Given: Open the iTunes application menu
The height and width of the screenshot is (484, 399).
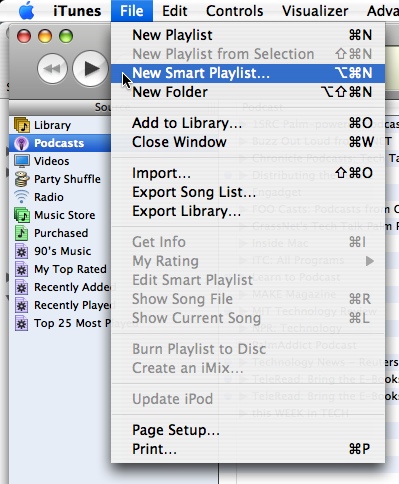Looking at the screenshot, I should [77, 11].
